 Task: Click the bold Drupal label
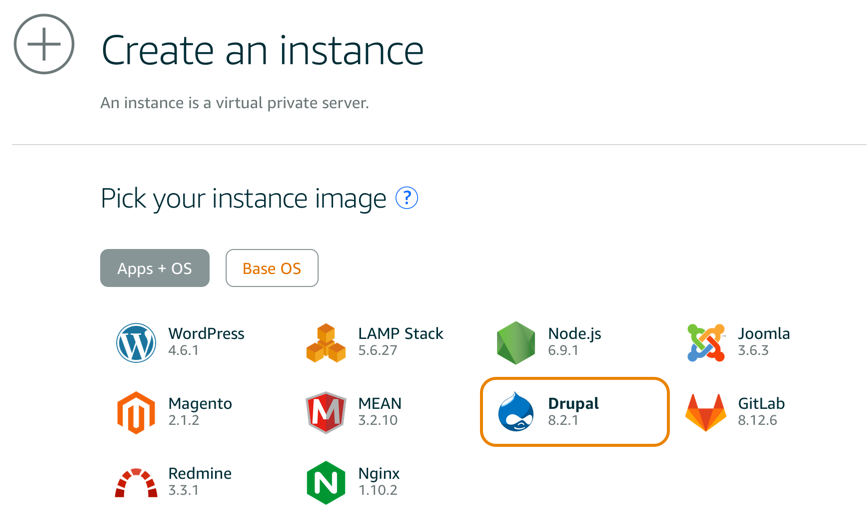tap(574, 404)
